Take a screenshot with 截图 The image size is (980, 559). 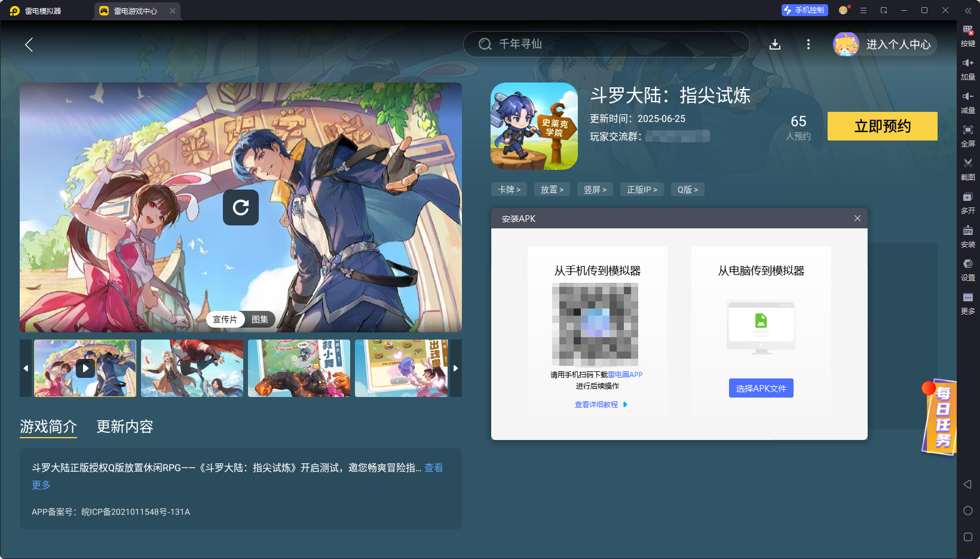pos(968,170)
